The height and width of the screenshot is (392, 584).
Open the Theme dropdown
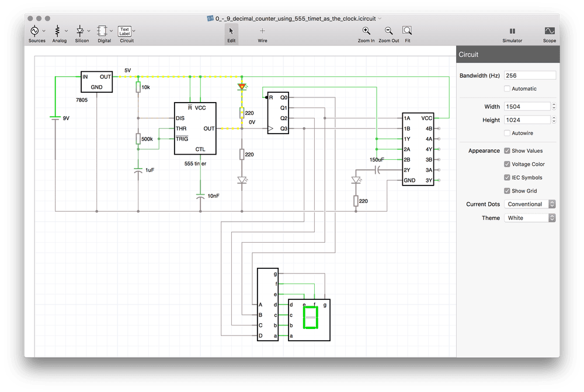[530, 218]
